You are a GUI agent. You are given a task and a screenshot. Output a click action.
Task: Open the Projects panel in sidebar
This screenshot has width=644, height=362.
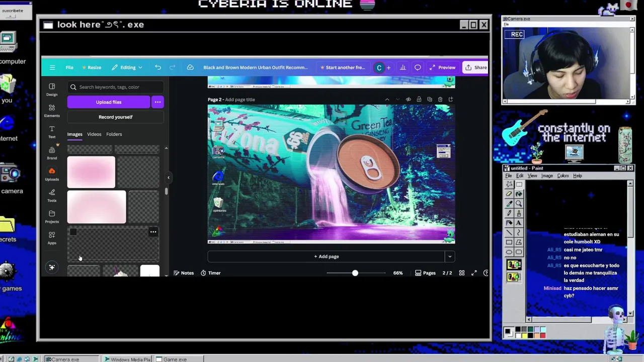tap(52, 217)
